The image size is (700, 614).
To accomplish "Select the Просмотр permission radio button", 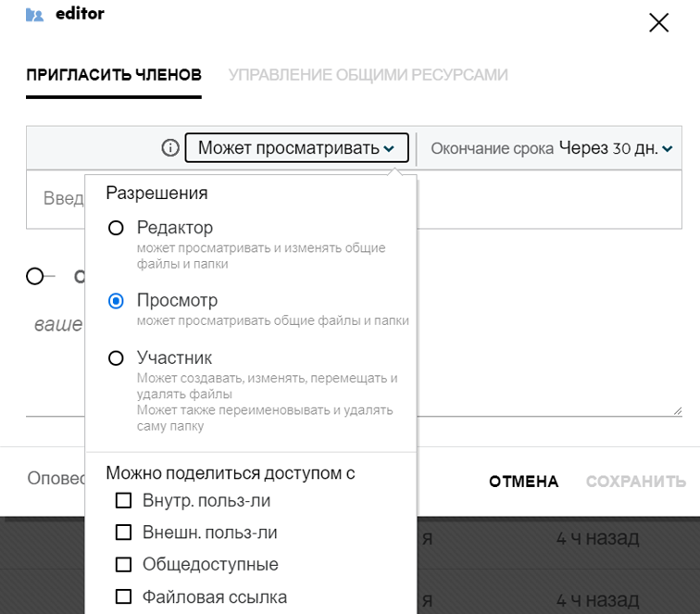I will pos(117,301).
